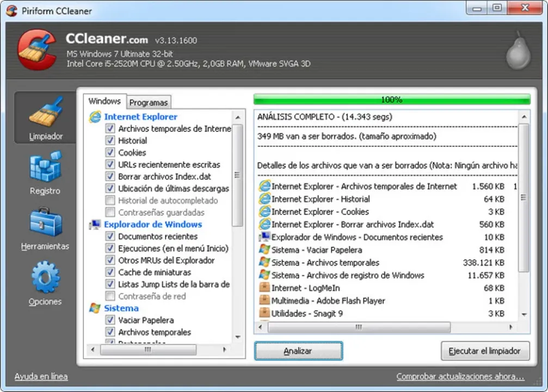548x392 pixels.
Task: Click the CCleaner logo in header
Action: click(37, 50)
